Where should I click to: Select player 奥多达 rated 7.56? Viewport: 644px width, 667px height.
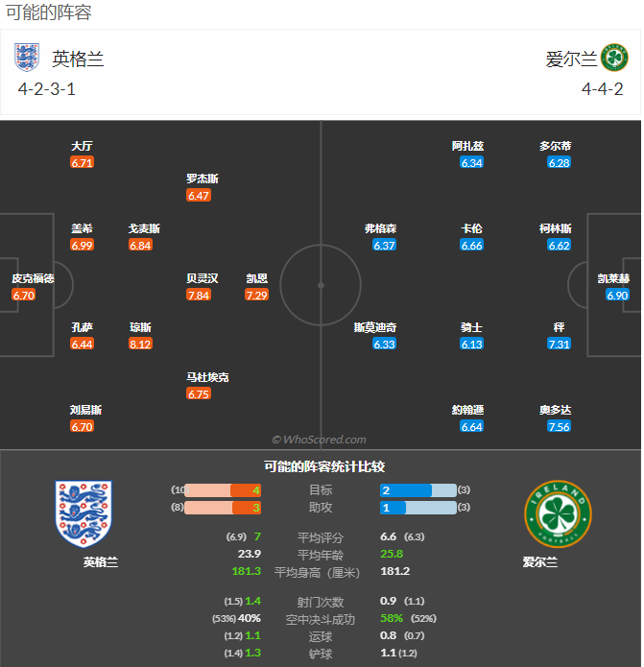click(x=559, y=411)
